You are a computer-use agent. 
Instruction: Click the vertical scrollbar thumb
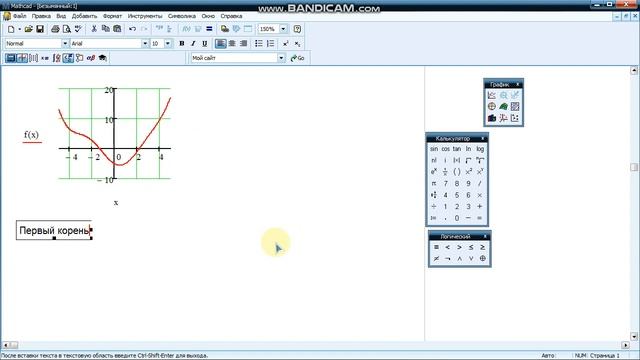click(634, 167)
